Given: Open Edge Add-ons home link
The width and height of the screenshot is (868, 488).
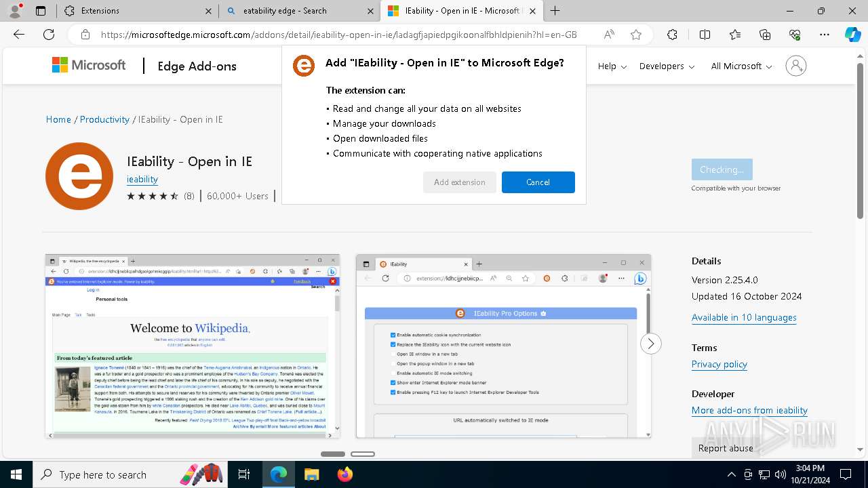Looking at the screenshot, I should 197,66.
